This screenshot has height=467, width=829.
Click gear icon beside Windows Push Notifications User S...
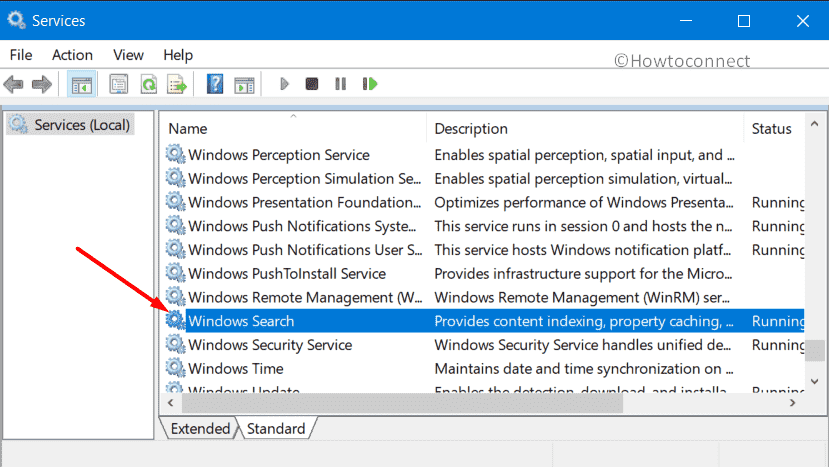pyautogui.click(x=176, y=250)
